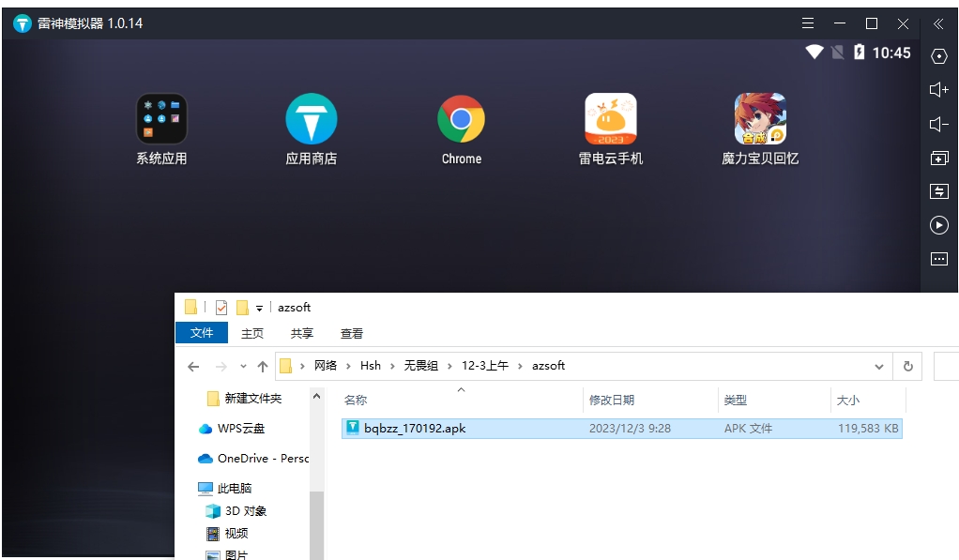Click the 网络 breadcrumb

tap(326, 366)
